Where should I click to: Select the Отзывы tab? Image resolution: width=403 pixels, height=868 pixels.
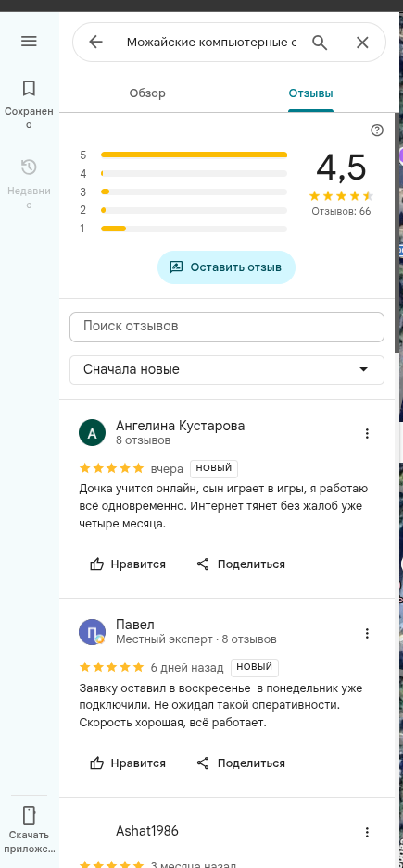point(310,93)
